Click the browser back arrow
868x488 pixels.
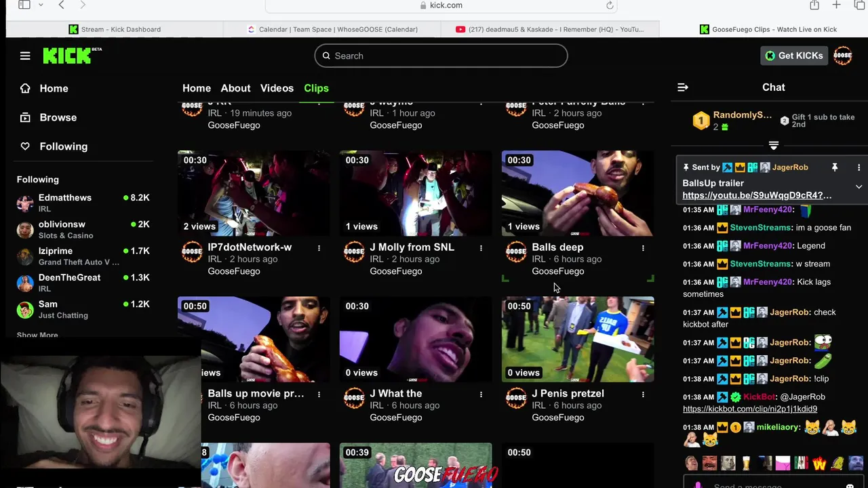61,5
